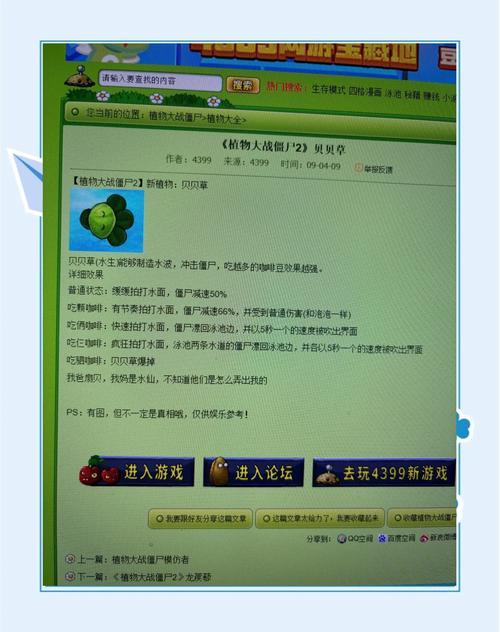Screen dimensions: 500x632
Task: Open the hot search link 泳池
Action: 393,94
